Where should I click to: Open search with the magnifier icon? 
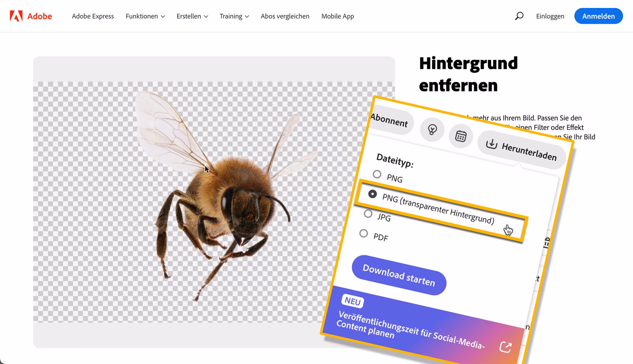[x=519, y=16]
